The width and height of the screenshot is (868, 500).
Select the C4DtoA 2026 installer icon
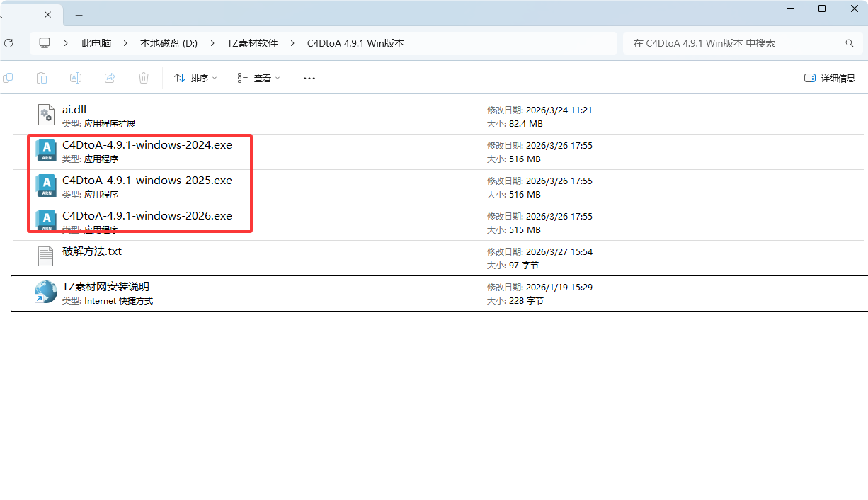pos(46,221)
